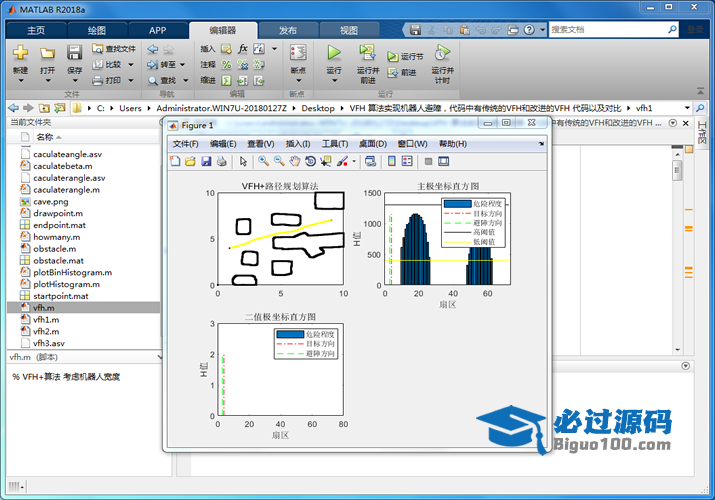Open the Plots (绘图) ribbon tab
715x500 pixels.
pyautogui.click(x=97, y=31)
